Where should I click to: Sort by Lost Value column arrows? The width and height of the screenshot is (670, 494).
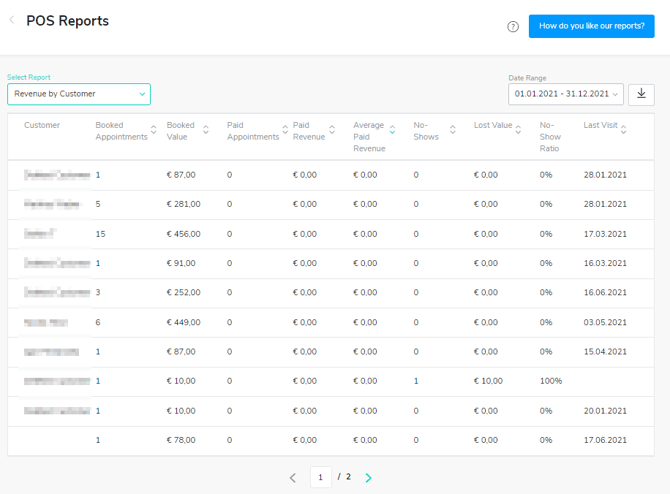click(x=518, y=130)
